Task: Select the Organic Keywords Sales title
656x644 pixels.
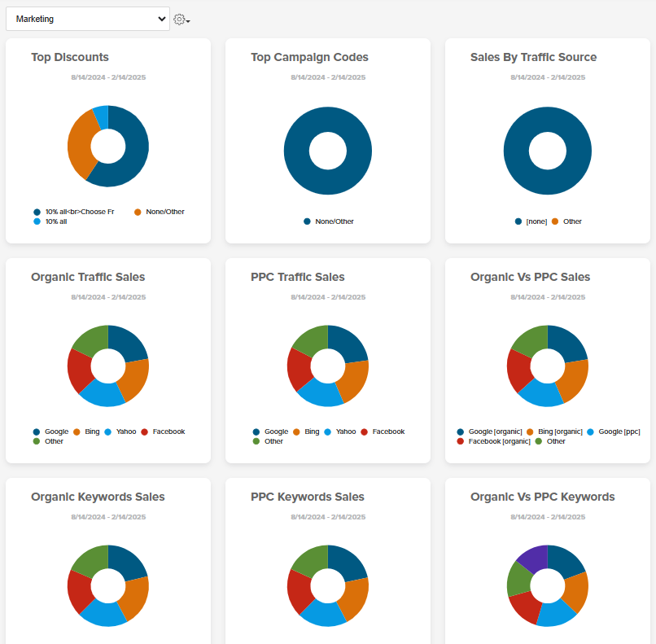Action: (98, 497)
